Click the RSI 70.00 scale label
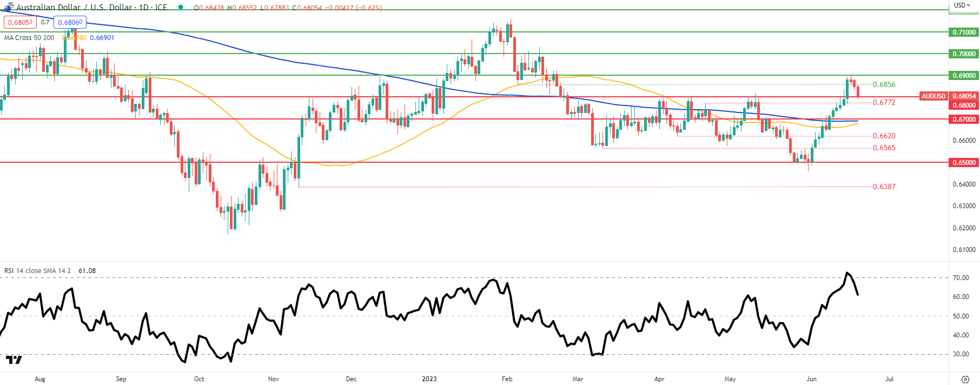Image resolution: width=980 pixels, height=385 pixels. tap(961, 278)
